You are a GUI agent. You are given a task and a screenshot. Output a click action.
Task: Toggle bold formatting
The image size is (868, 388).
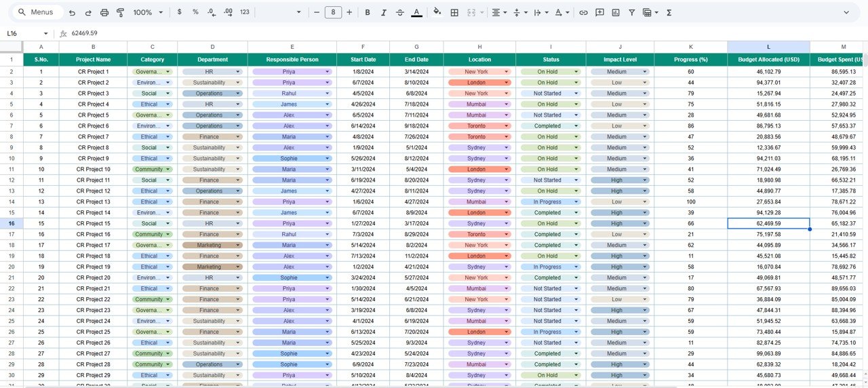pos(368,12)
